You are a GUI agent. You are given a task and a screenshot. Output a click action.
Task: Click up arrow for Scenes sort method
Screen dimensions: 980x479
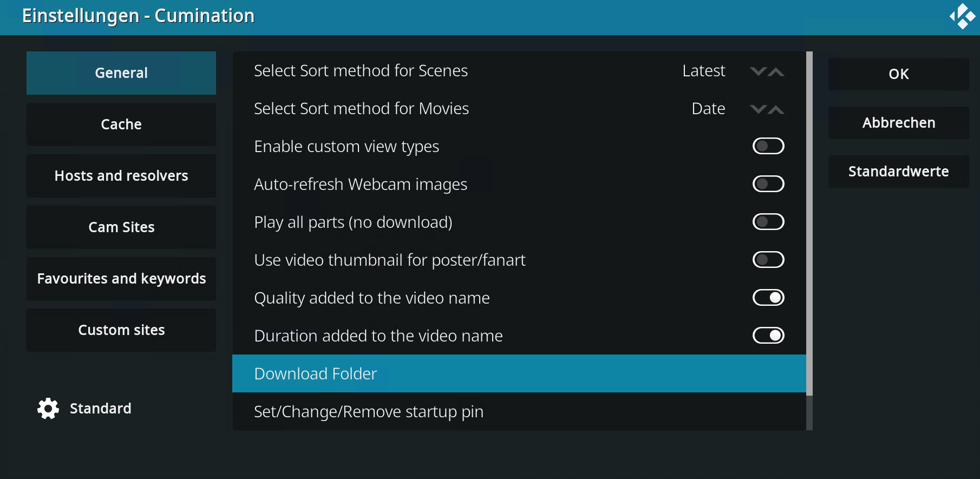pos(776,71)
